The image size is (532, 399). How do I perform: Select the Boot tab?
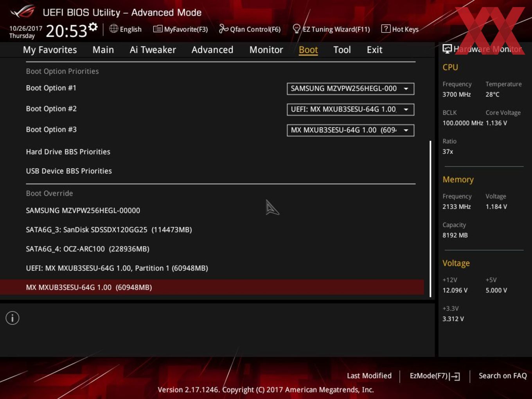pos(308,50)
